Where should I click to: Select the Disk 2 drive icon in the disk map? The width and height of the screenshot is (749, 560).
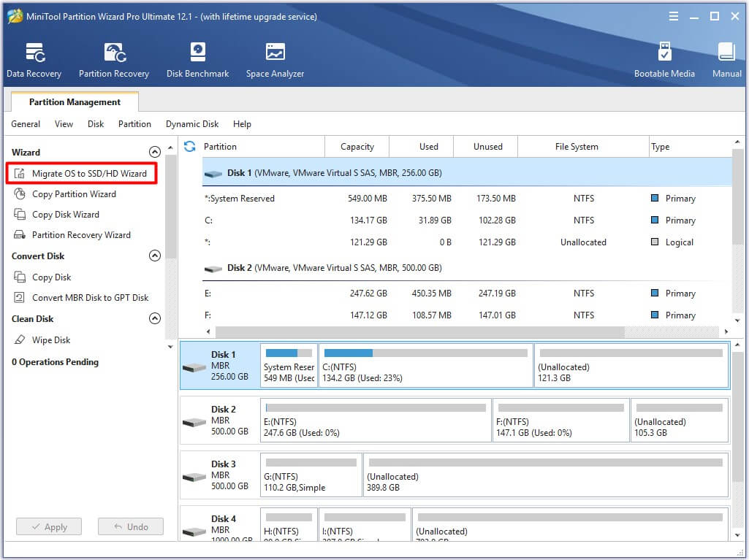pyautogui.click(x=194, y=422)
